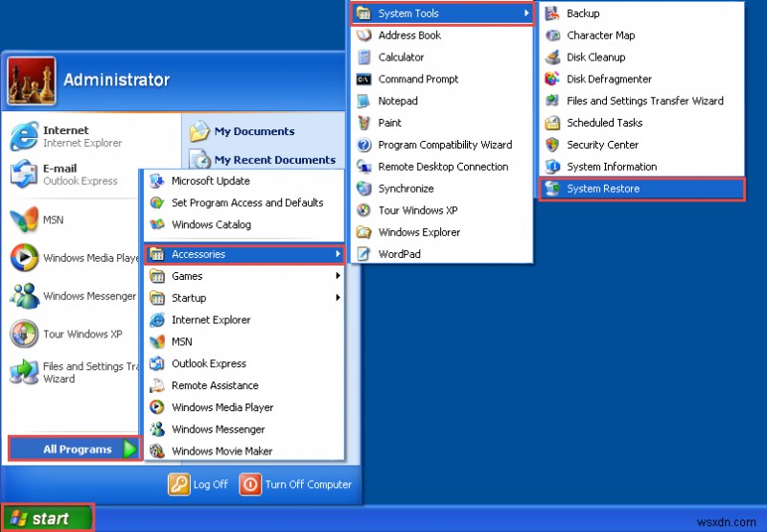767x532 pixels.
Task: Click the Command Prompt icon
Action: (x=363, y=80)
